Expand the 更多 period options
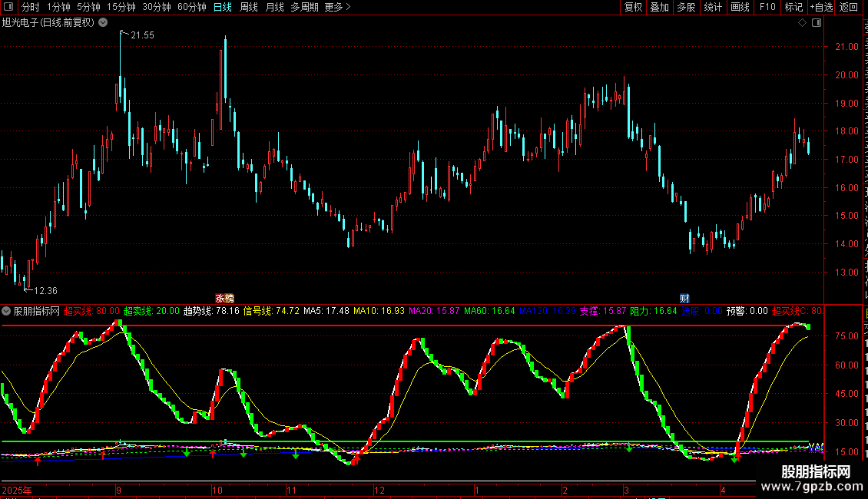Screen dimensions: 868x499 pyautogui.click(x=338, y=7)
